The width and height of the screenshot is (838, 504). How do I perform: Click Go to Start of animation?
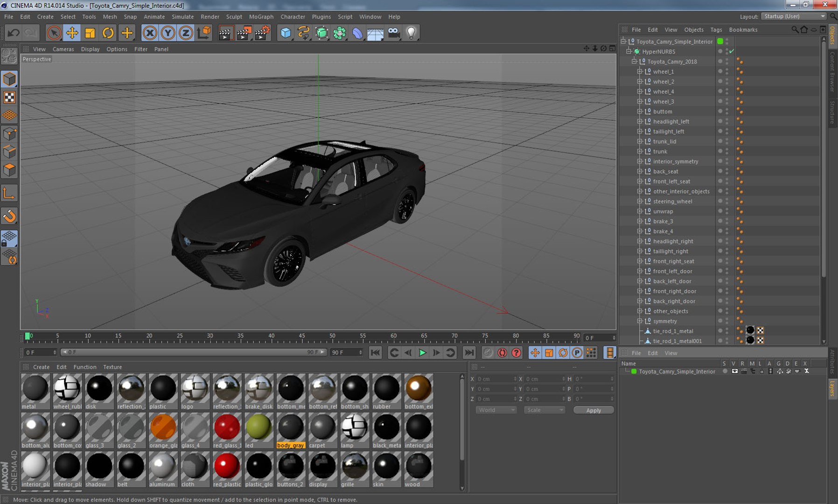(375, 353)
